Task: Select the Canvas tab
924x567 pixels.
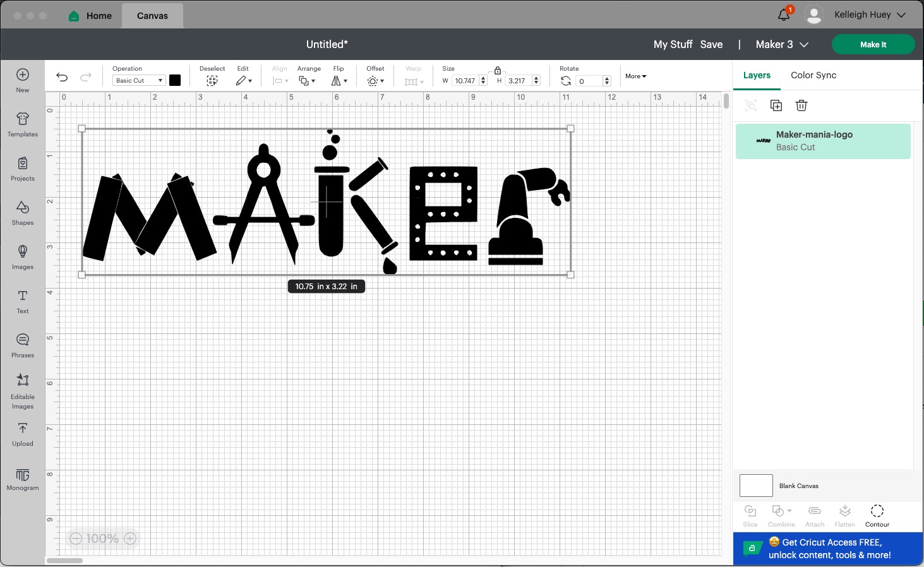Action: click(152, 16)
